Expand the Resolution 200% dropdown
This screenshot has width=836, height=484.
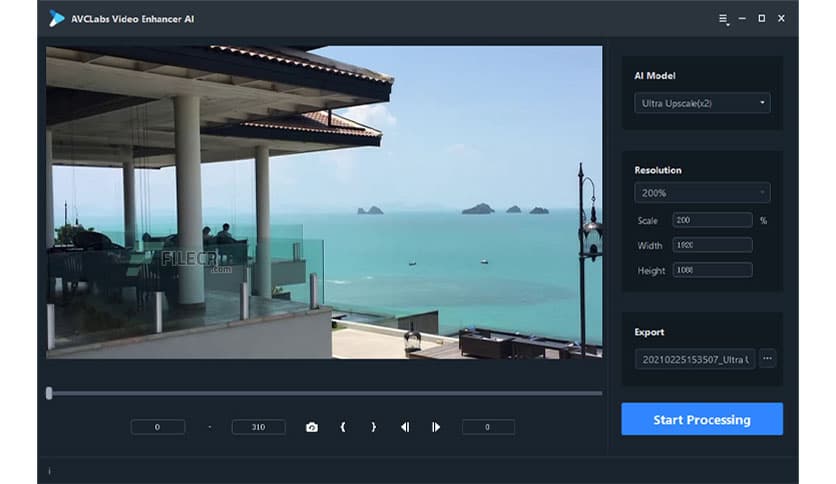point(702,193)
